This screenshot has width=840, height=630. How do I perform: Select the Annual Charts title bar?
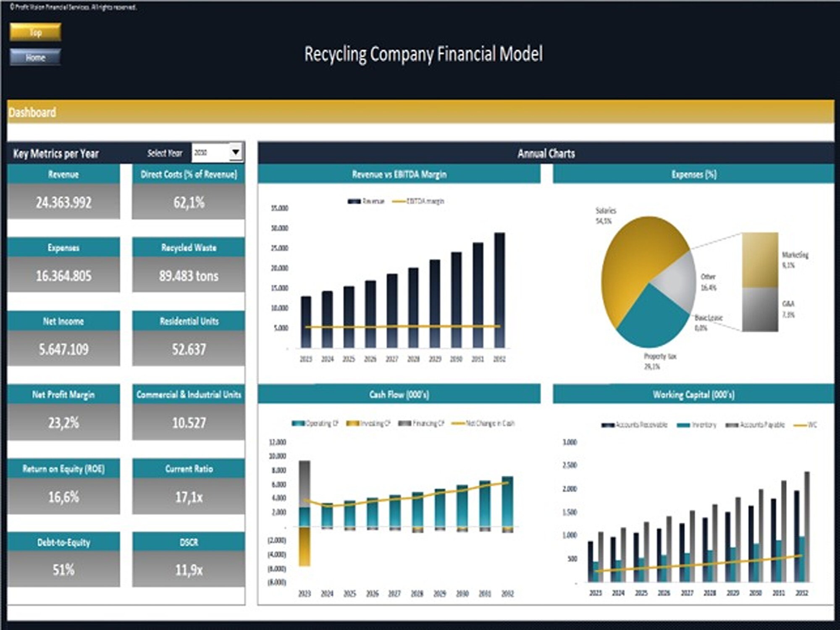tap(546, 154)
